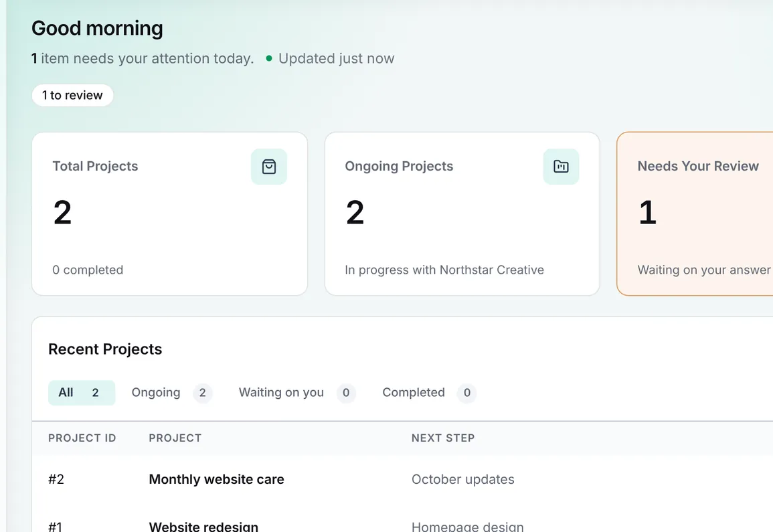Click the count badge beside Completed tab

[x=467, y=392]
